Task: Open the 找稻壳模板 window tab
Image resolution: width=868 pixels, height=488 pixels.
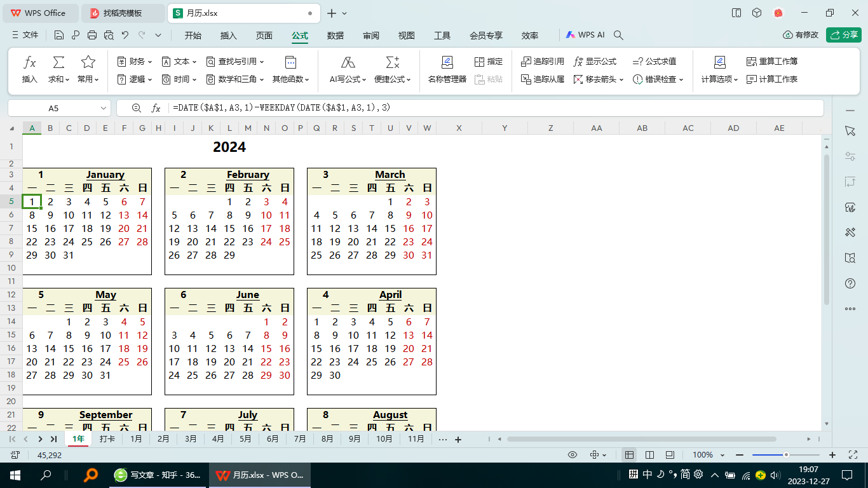Action: (x=123, y=13)
